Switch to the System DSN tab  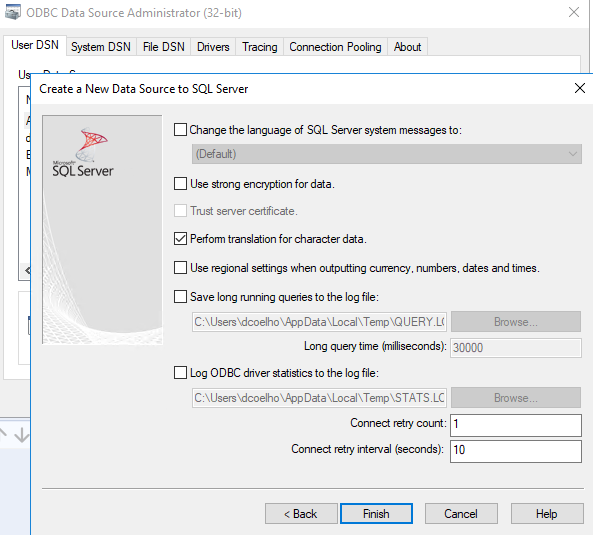[101, 47]
